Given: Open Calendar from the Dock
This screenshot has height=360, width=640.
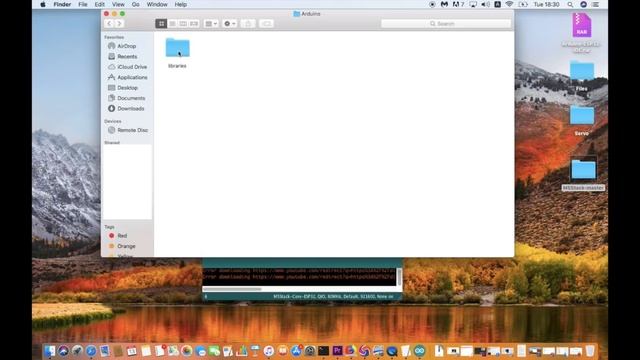Looking at the screenshot, I should point(131,351).
